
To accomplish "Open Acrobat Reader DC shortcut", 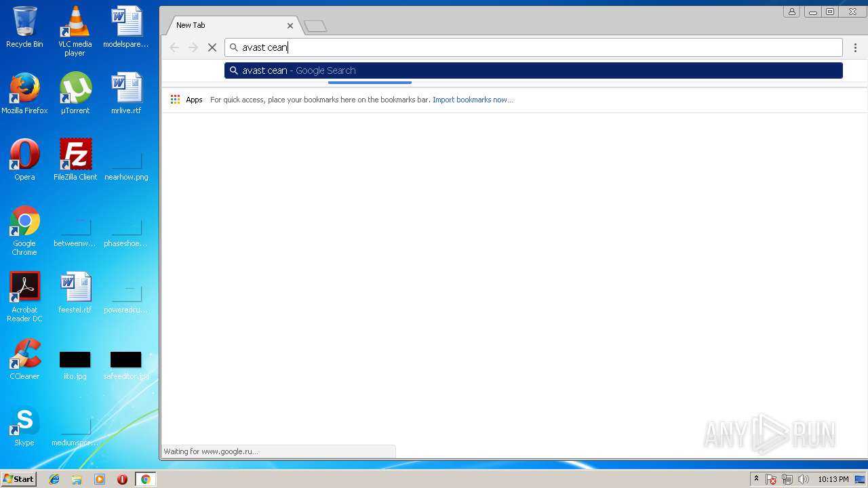I will 24,297.
